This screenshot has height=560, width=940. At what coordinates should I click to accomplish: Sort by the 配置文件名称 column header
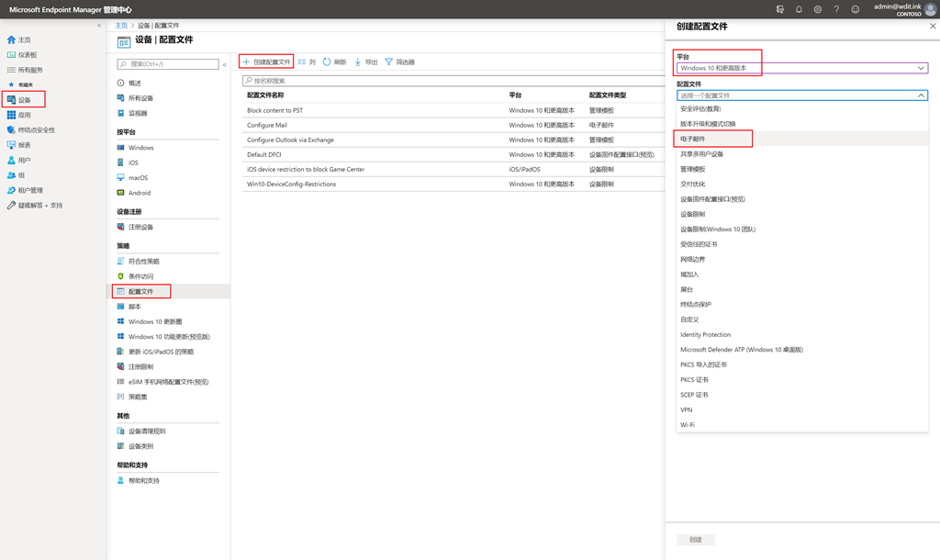265,95
